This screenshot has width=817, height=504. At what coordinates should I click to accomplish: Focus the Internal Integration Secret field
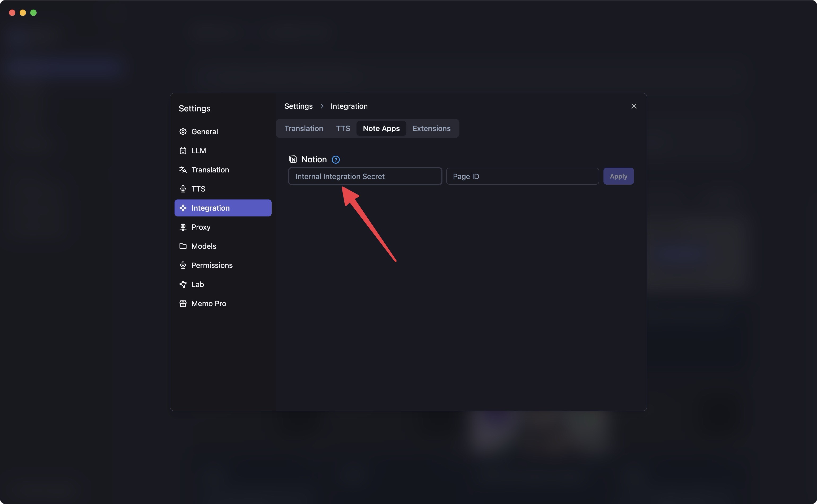365,176
